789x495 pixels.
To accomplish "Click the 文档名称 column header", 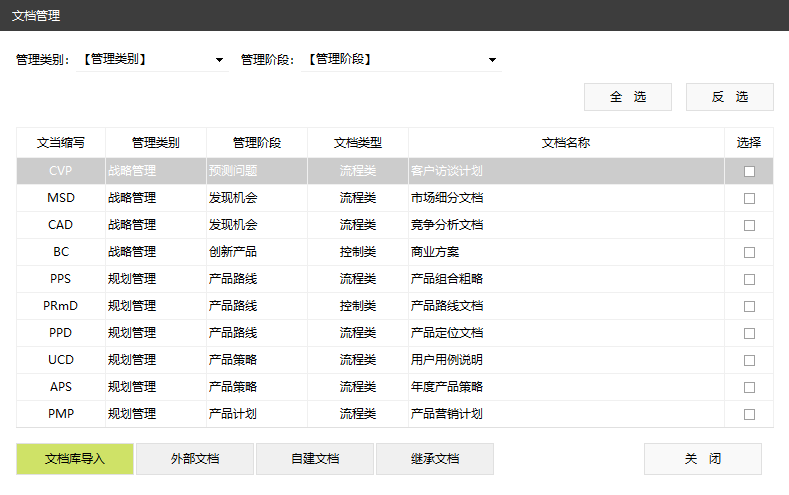I will point(566,143).
